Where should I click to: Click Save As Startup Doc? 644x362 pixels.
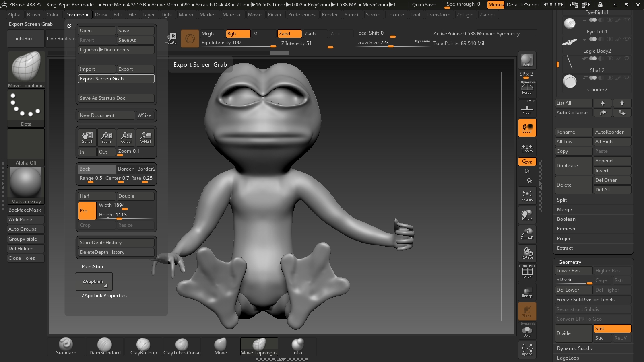pyautogui.click(x=116, y=98)
